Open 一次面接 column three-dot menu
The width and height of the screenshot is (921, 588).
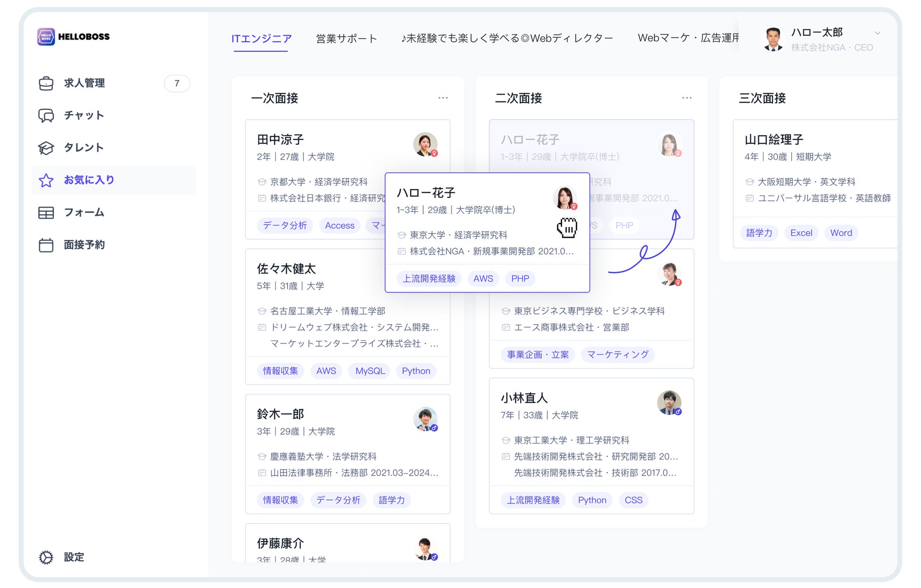click(443, 98)
